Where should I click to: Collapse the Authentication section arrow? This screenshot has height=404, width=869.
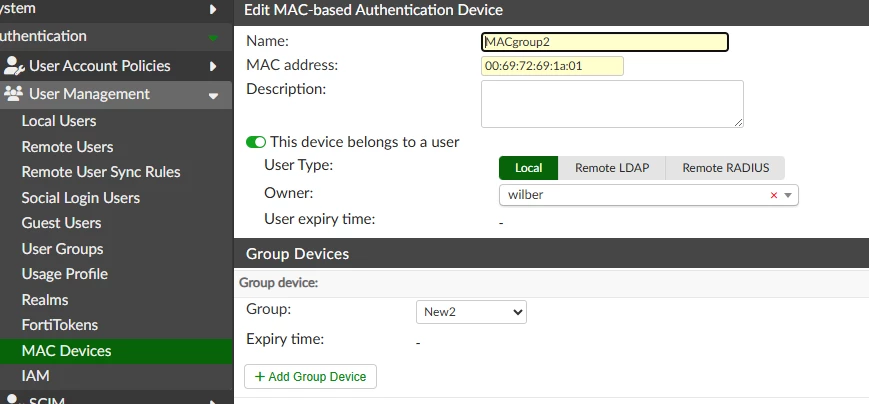(213, 38)
